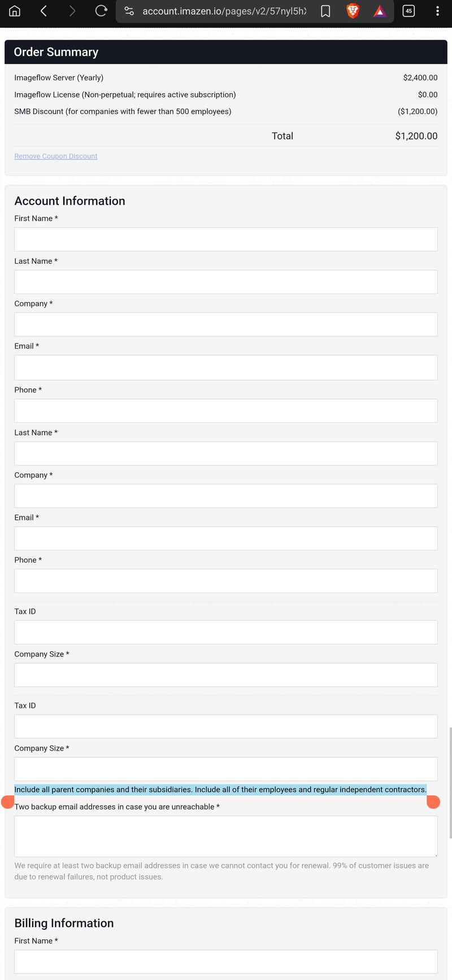
Task: Click the first Email input field
Action: 225,367
